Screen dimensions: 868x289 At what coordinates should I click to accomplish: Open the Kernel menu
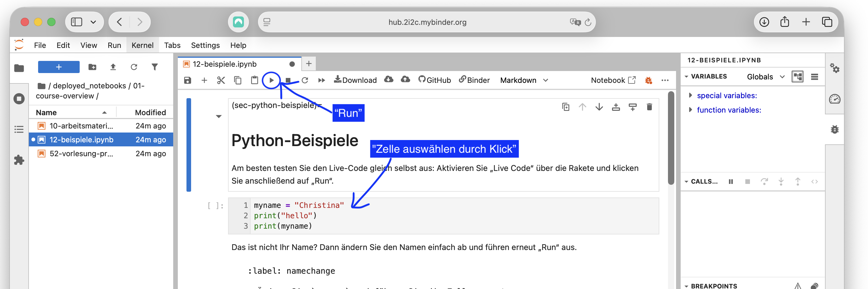142,45
